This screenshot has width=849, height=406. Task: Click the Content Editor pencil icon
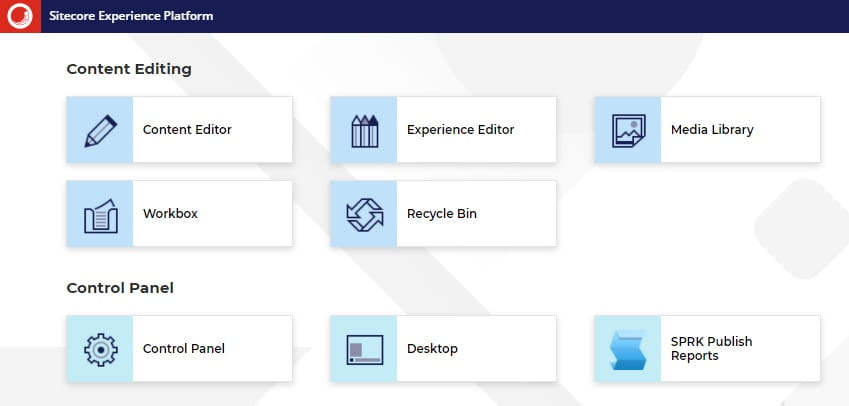point(100,130)
